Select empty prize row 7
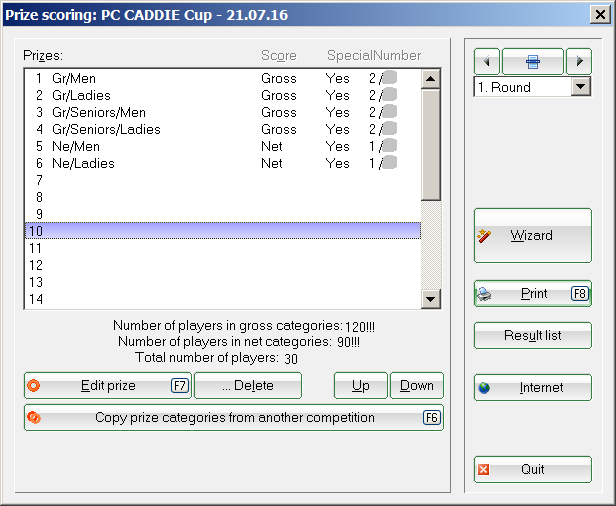 (223, 180)
